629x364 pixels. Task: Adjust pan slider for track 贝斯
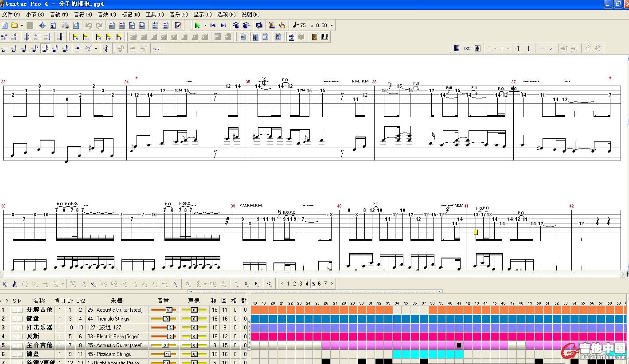pyautogui.click(x=194, y=337)
